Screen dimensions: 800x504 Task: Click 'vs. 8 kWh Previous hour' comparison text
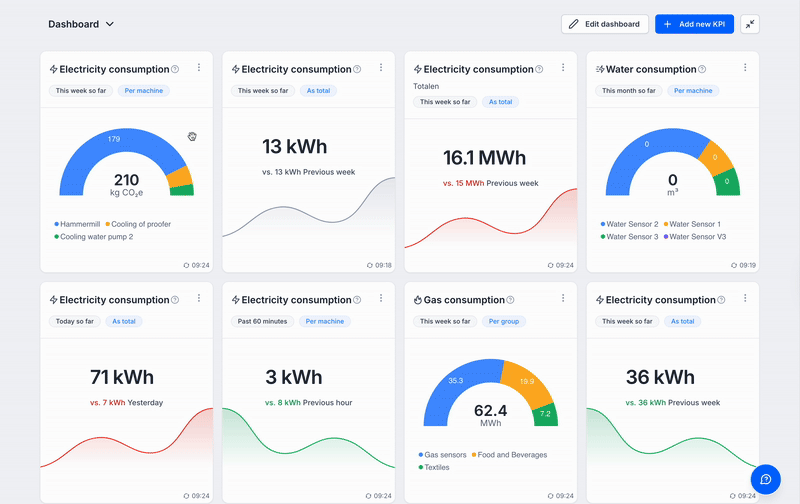pyautogui.click(x=309, y=402)
